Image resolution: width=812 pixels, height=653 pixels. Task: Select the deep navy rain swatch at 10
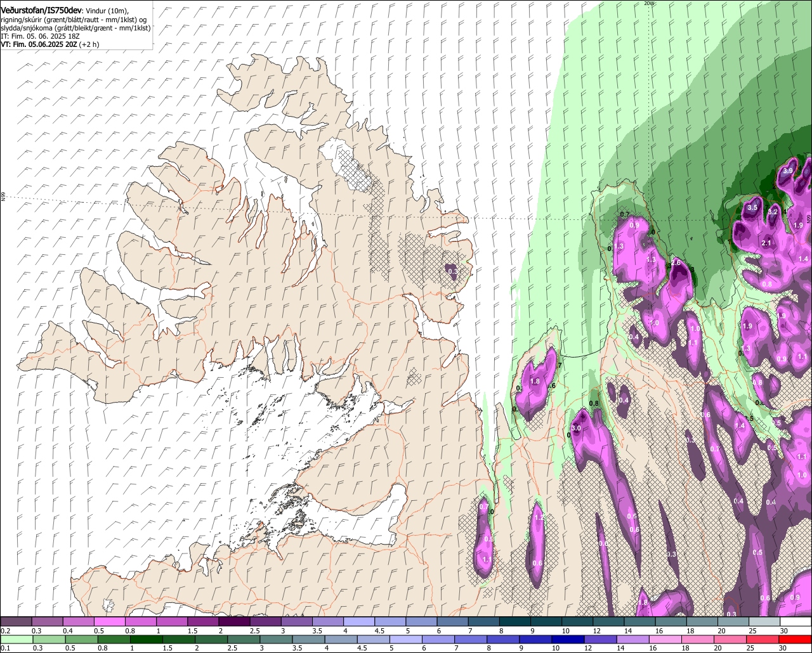pyautogui.click(x=566, y=639)
